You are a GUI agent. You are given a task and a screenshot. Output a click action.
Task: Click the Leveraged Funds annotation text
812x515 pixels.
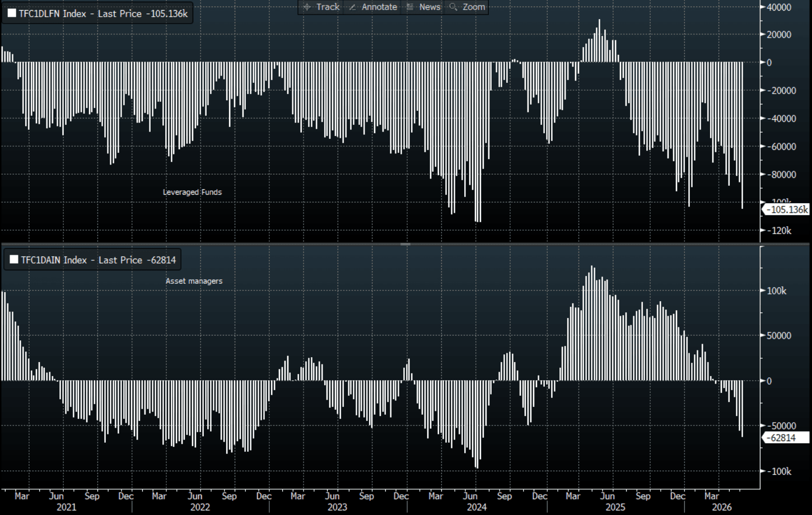click(x=192, y=192)
